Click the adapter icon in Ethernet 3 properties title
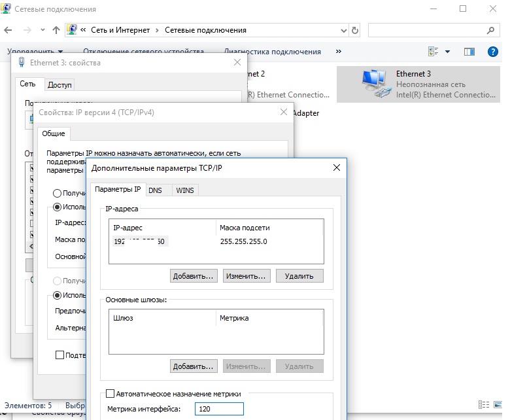Image resolution: width=510 pixels, height=420 pixels. point(22,62)
